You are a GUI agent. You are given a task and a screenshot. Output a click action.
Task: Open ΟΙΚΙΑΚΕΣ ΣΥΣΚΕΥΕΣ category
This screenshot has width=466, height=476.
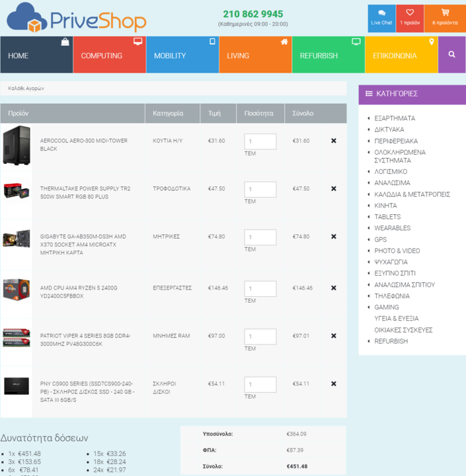[403, 331]
